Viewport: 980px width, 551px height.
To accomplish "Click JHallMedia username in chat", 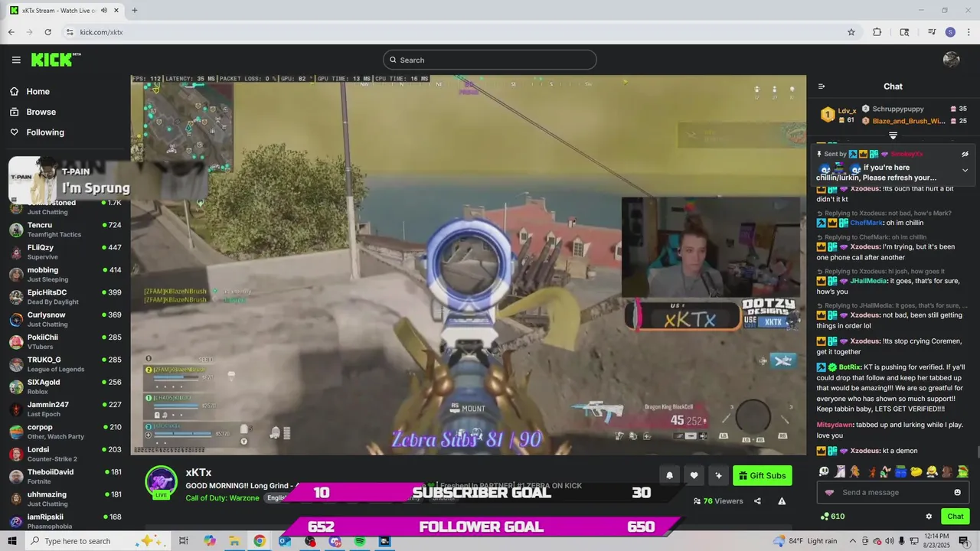I will coord(868,281).
